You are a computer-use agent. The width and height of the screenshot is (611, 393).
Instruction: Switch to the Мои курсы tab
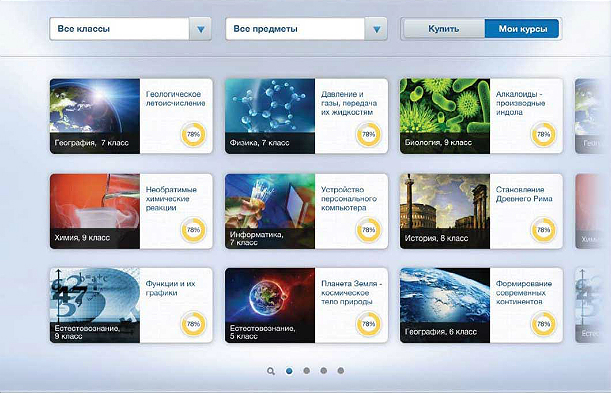tap(522, 29)
